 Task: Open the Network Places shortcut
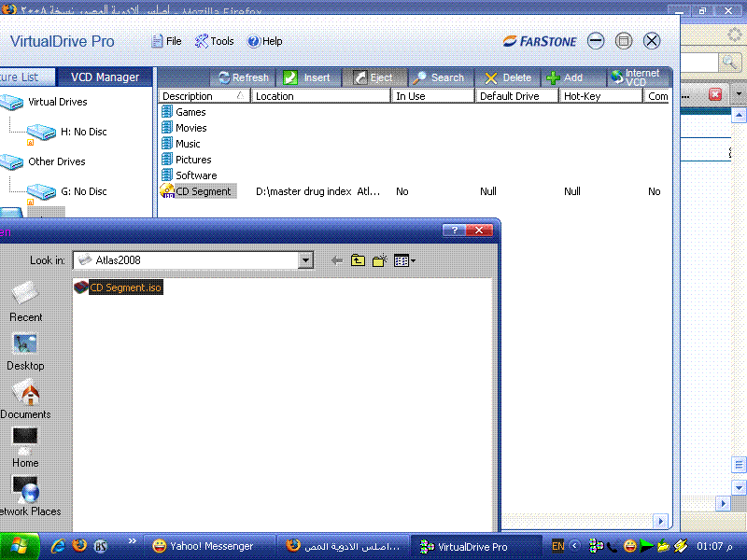point(29,497)
